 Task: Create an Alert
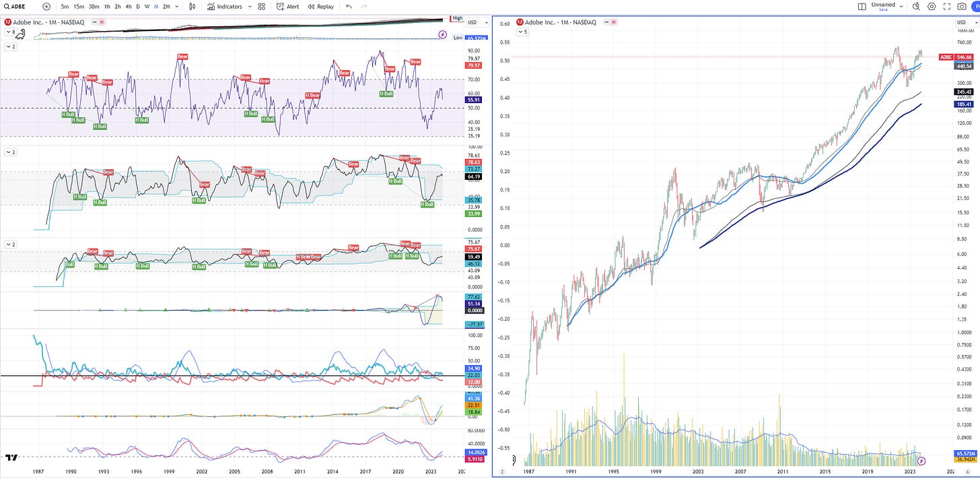(x=288, y=6)
